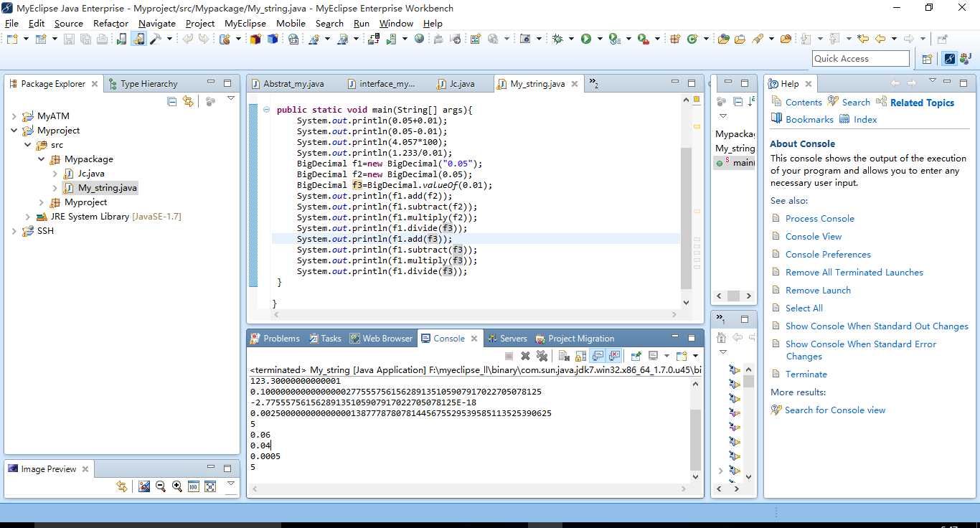The height and width of the screenshot is (528, 980).
Task: Click the home icon in bottom-right small panel
Action: click(x=722, y=337)
